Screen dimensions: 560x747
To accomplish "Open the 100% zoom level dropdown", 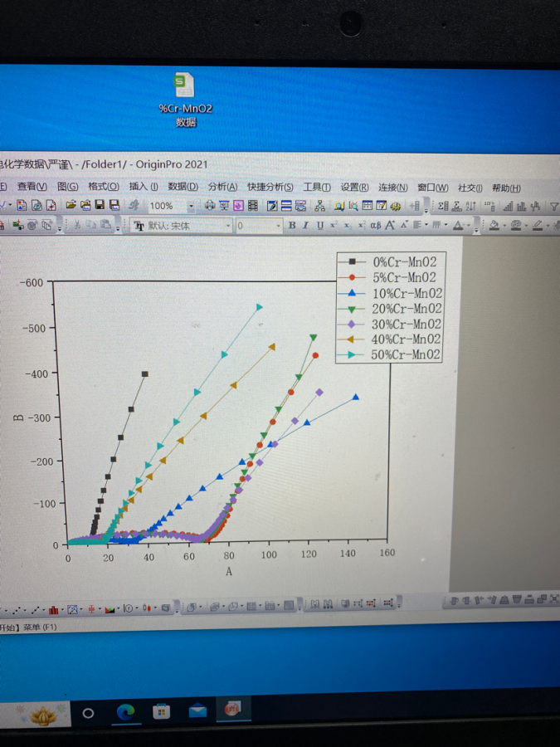I will coord(191,206).
